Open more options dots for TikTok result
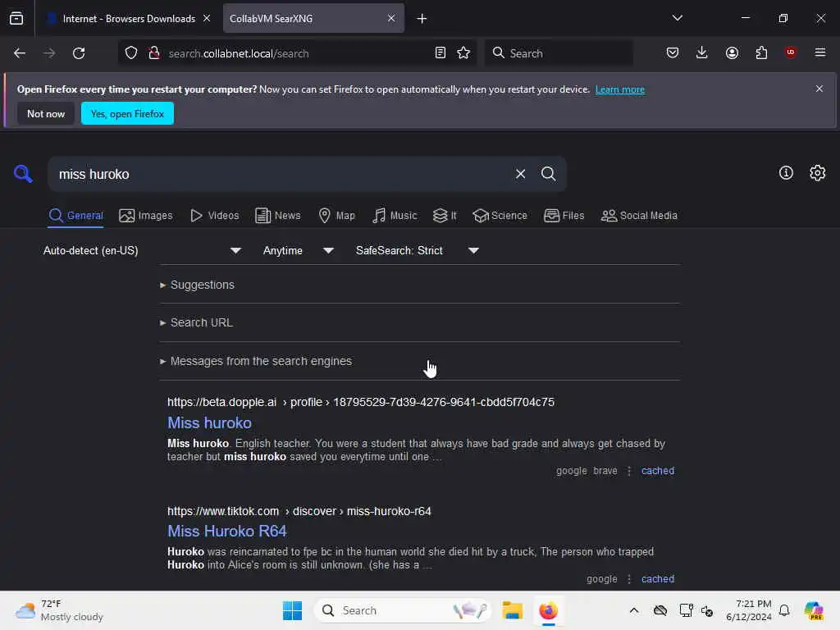 point(629,579)
